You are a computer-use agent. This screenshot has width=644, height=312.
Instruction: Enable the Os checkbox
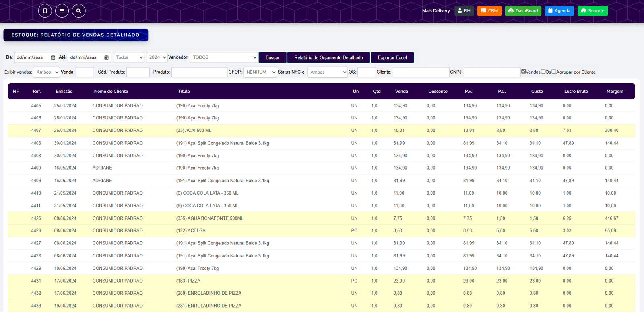point(543,71)
